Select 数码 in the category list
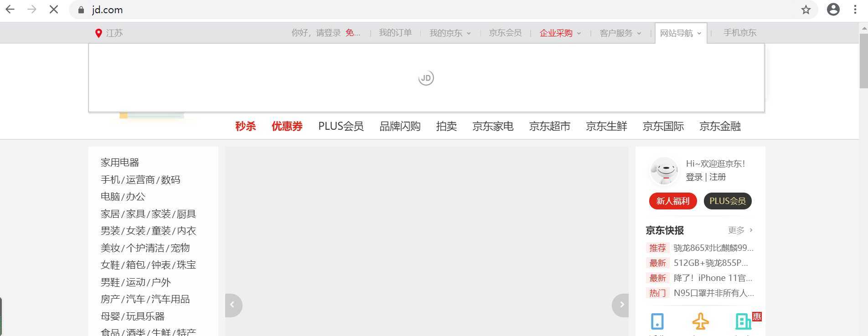Screen dimensions: 868x336 click(170, 180)
